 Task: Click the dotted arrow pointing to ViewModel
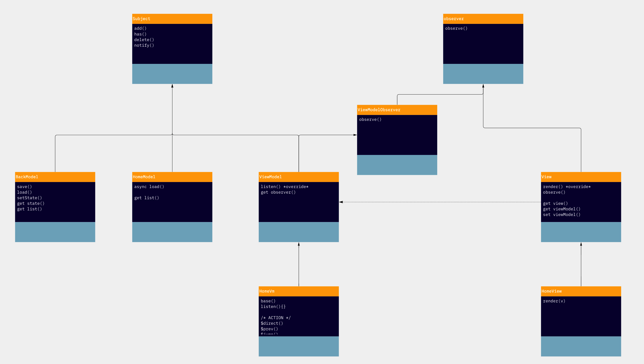(440, 202)
